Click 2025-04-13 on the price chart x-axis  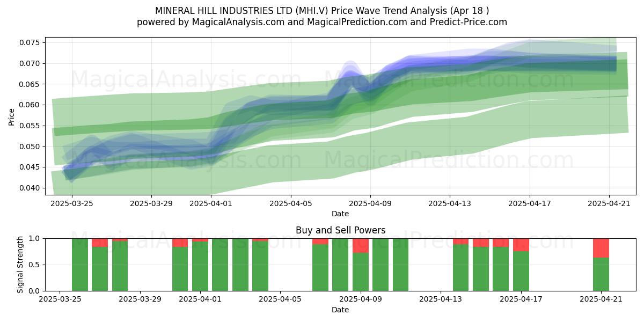[450, 203]
